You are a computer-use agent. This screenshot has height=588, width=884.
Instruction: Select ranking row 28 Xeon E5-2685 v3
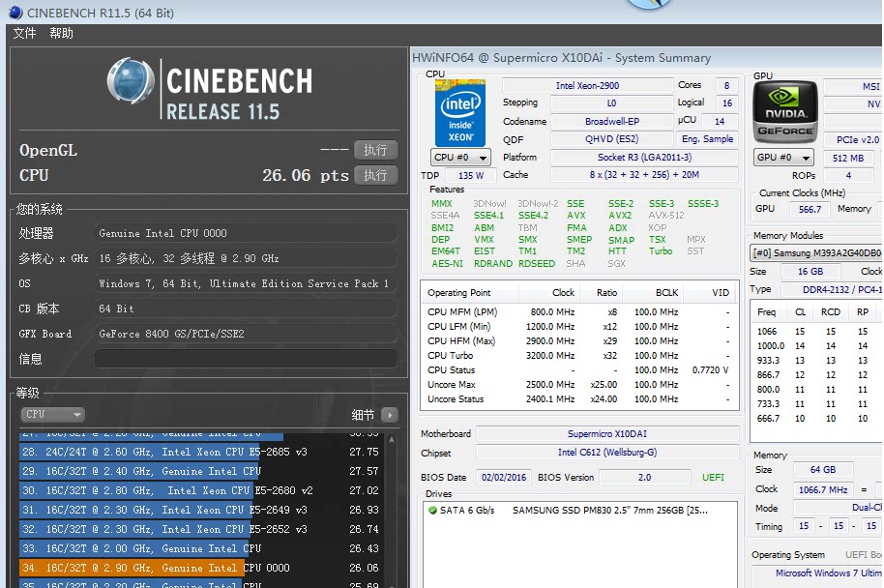(200, 452)
